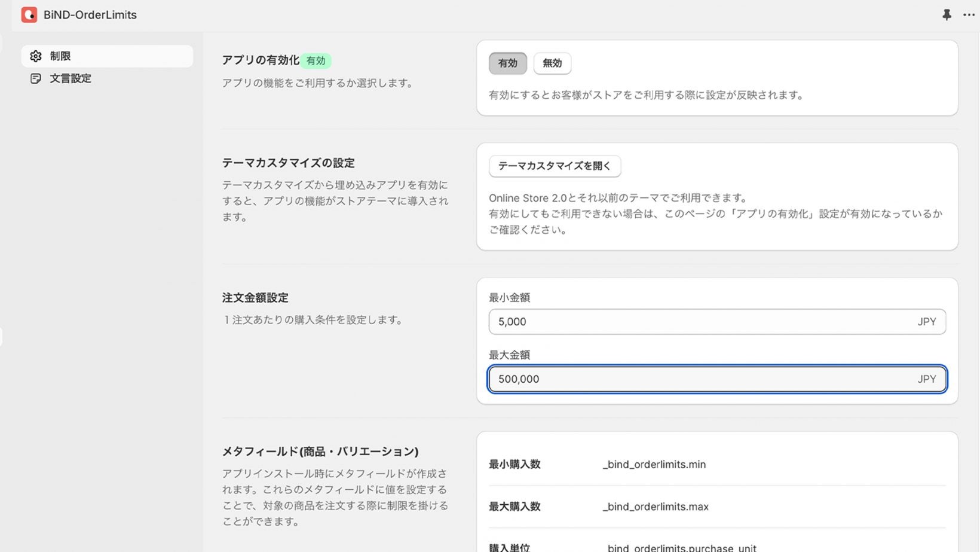Disable the app with the 無効 toggle
The width and height of the screenshot is (980, 552).
pyautogui.click(x=552, y=63)
